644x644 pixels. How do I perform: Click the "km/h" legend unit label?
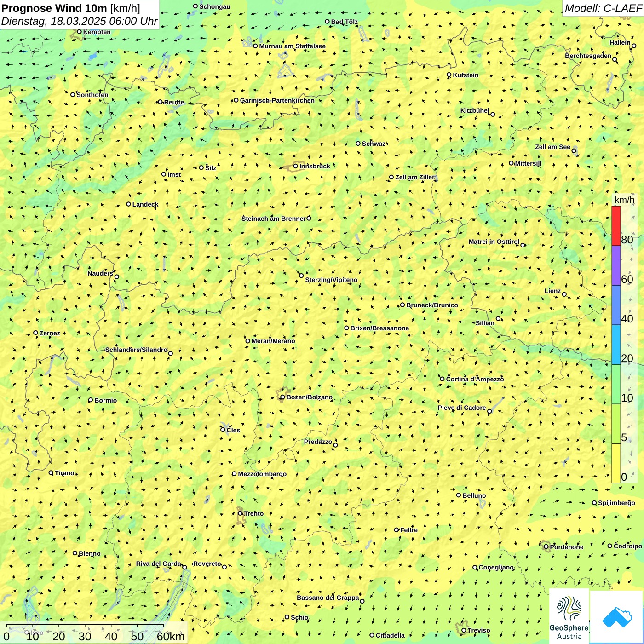[x=624, y=200]
